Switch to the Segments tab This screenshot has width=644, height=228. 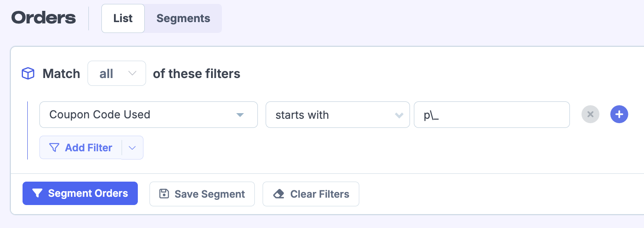[x=183, y=19]
